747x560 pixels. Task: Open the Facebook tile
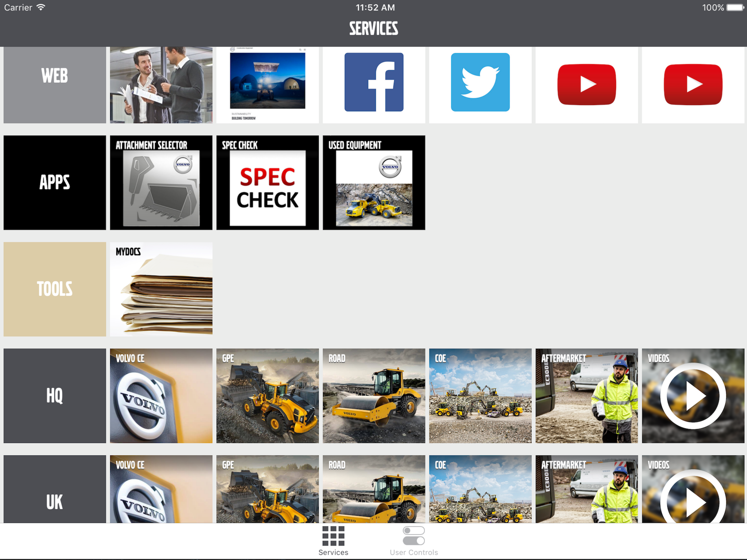(x=374, y=85)
